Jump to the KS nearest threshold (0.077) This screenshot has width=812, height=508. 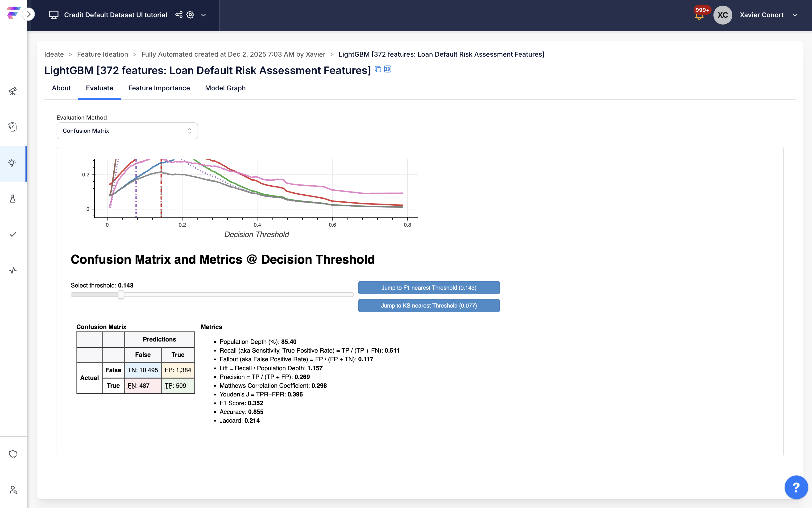(428, 305)
